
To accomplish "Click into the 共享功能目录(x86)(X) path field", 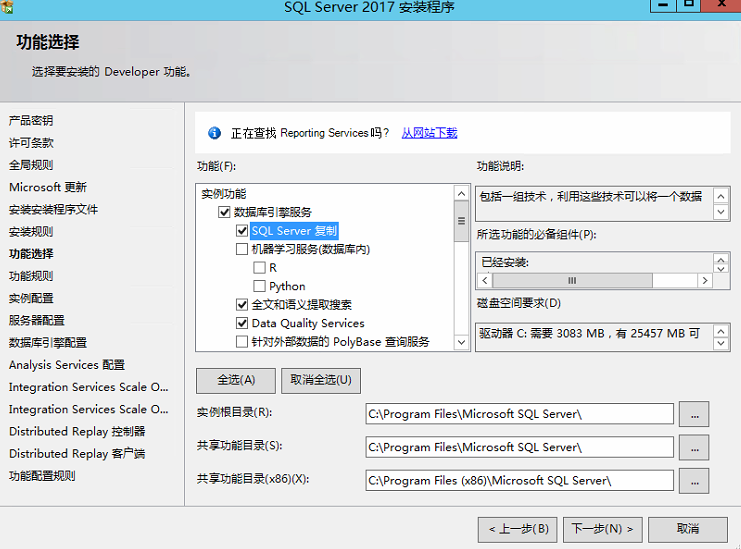I will coord(519,480).
